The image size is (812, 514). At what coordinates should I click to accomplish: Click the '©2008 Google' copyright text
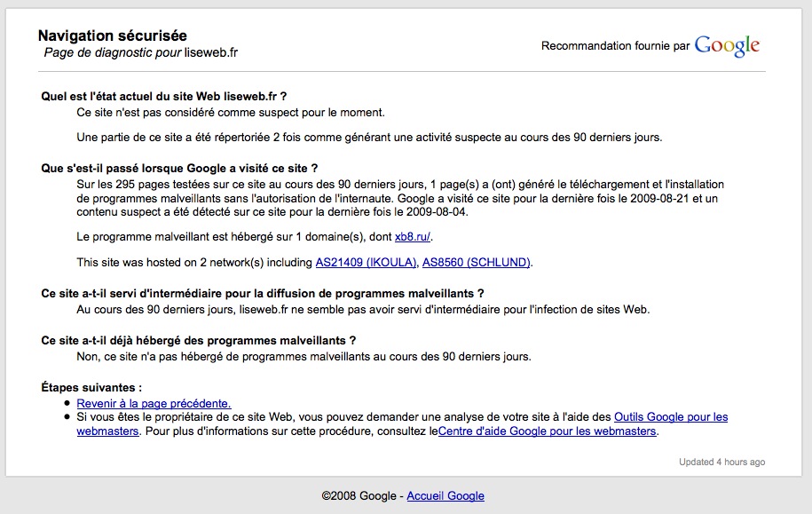point(359,495)
